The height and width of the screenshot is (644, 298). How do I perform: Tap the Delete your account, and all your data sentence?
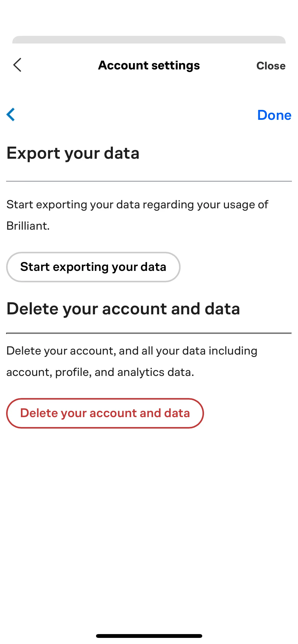coord(132,351)
